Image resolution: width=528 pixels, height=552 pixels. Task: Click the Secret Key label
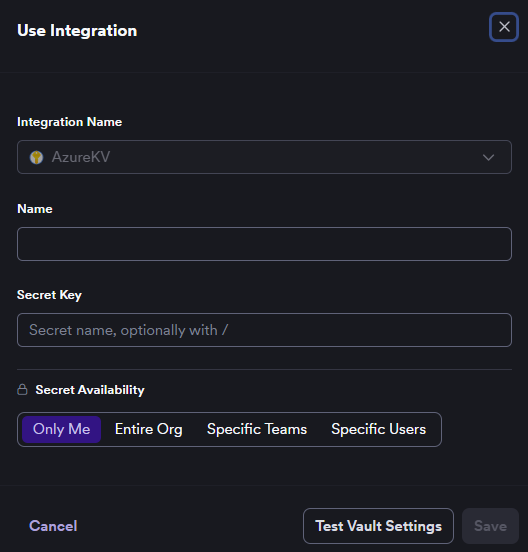pos(49,295)
